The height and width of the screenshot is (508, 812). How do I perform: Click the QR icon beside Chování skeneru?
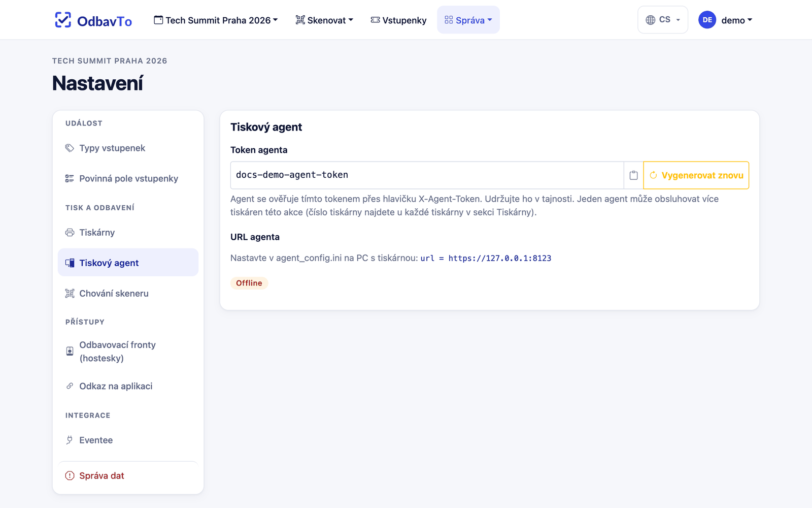70,294
